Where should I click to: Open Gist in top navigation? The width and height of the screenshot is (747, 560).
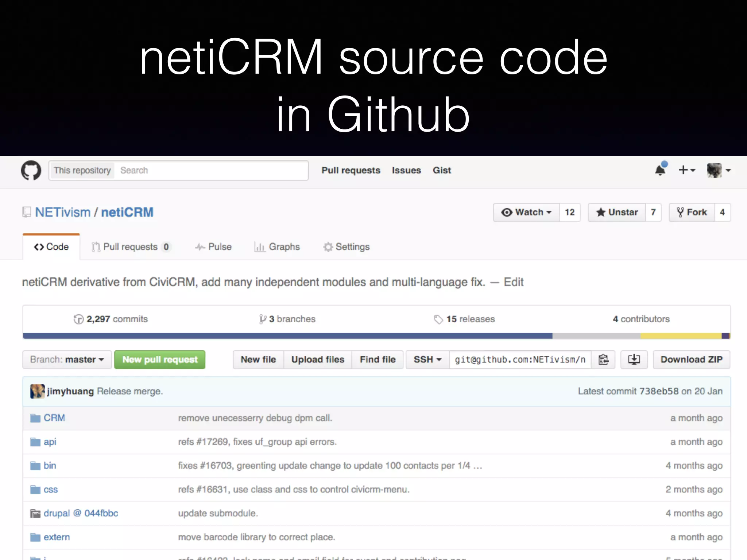coord(442,170)
